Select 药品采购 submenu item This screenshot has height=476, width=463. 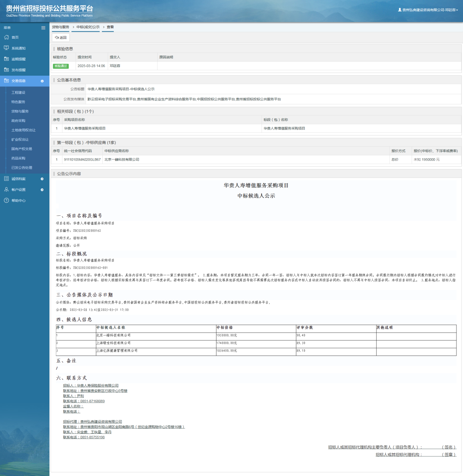(18, 158)
